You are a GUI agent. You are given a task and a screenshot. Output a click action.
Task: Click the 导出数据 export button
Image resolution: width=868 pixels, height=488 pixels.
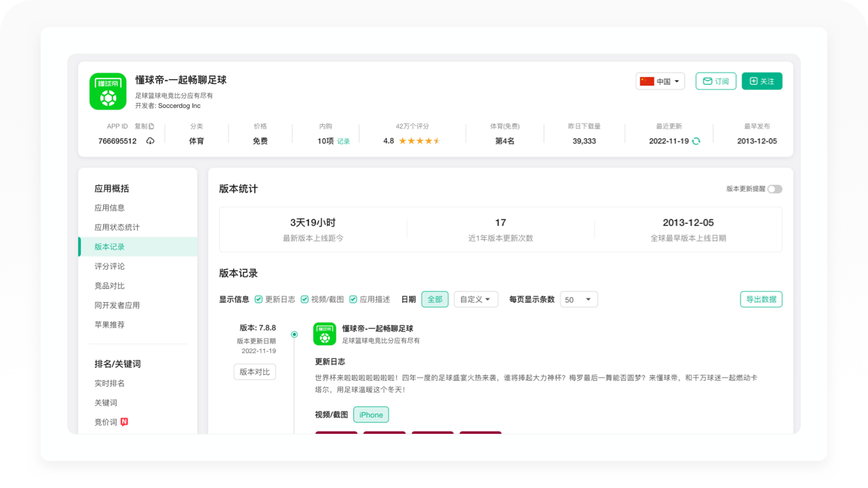click(x=761, y=299)
